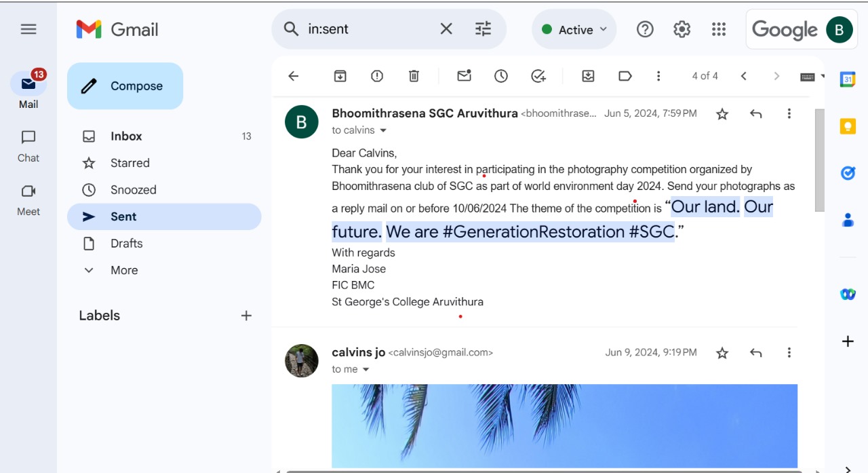Clear the in:sent search query

(446, 29)
